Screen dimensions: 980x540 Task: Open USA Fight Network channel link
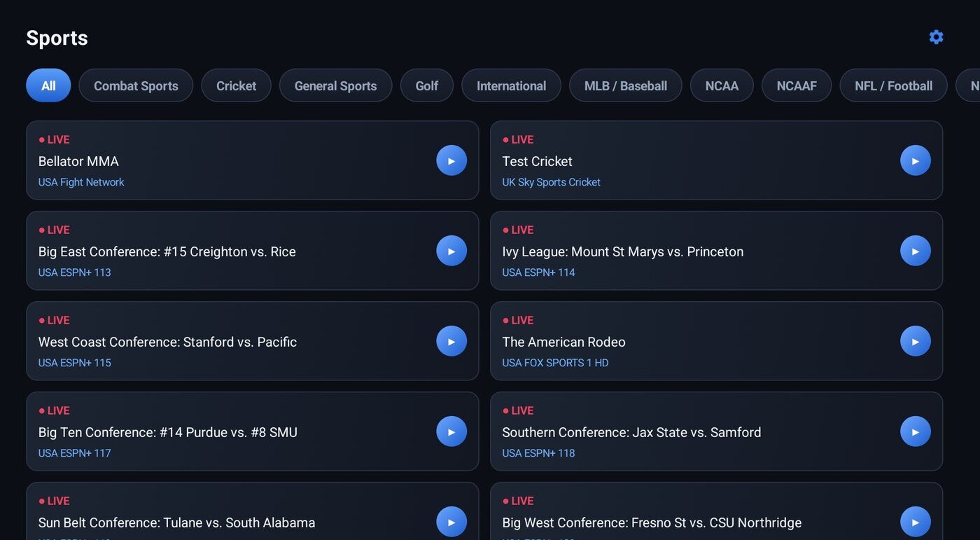click(81, 182)
